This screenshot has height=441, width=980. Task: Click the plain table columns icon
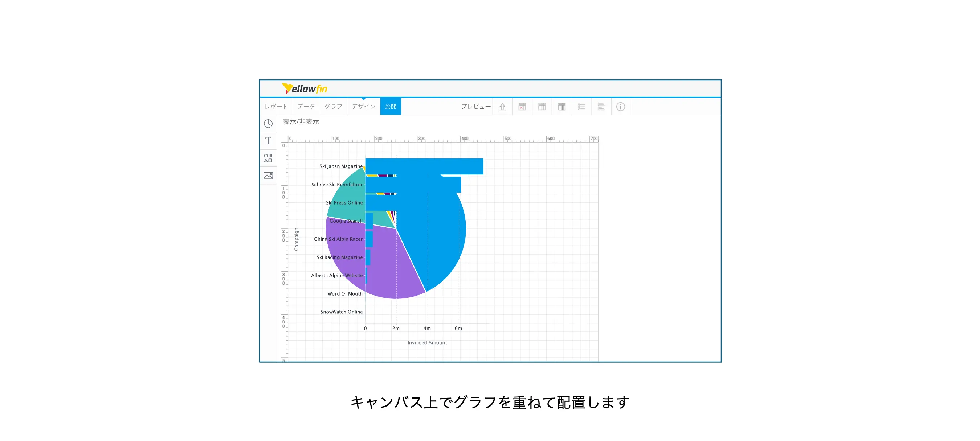point(542,107)
